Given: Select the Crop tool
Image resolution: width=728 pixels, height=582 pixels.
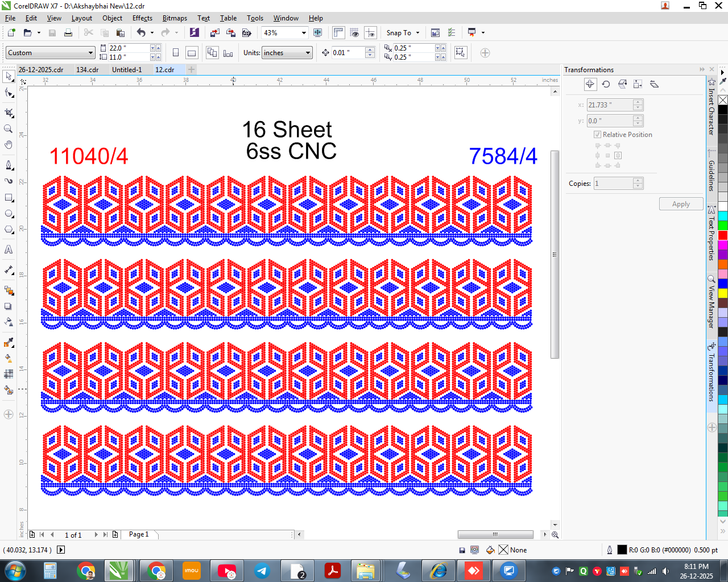Looking at the screenshot, I should (9, 113).
